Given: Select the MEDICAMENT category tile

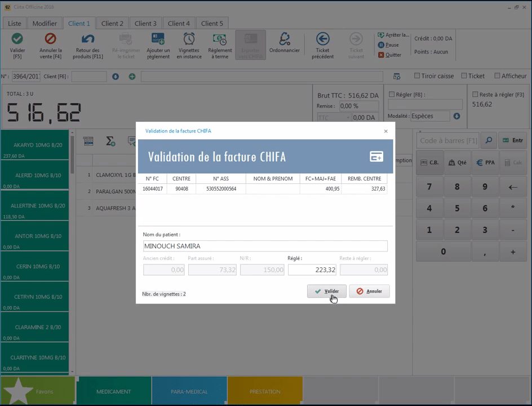Looking at the screenshot, I should click(113, 391).
